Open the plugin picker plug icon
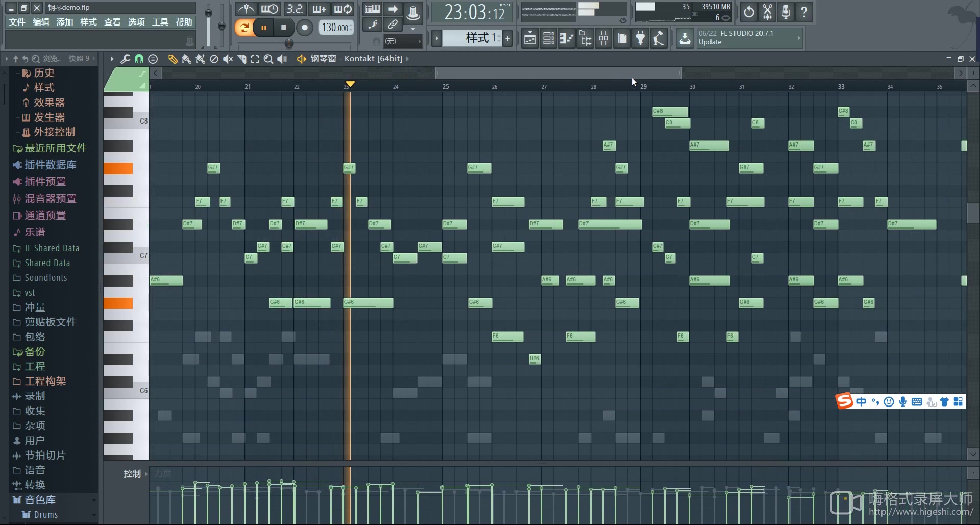 (x=641, y=38)
